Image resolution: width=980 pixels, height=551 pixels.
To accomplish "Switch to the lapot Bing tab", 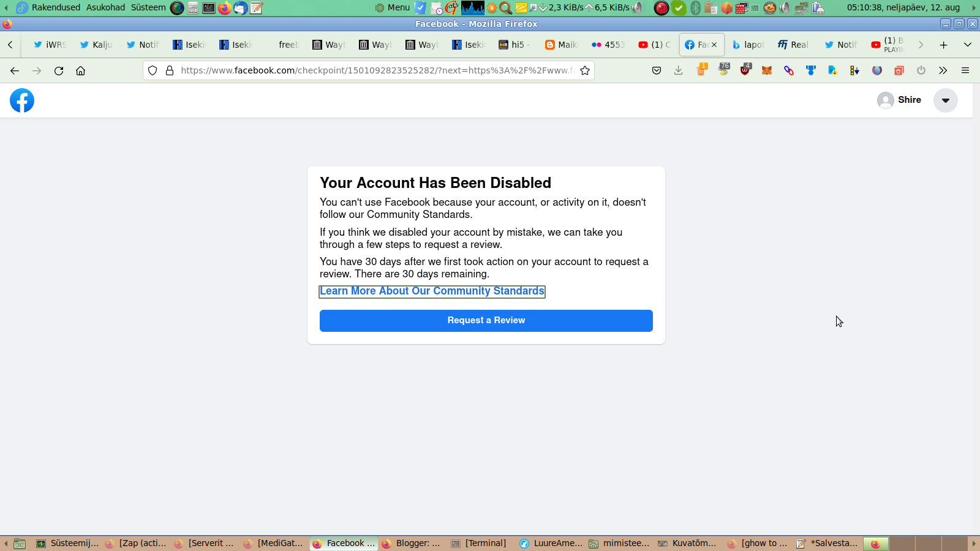I will [x=748, y=45].
